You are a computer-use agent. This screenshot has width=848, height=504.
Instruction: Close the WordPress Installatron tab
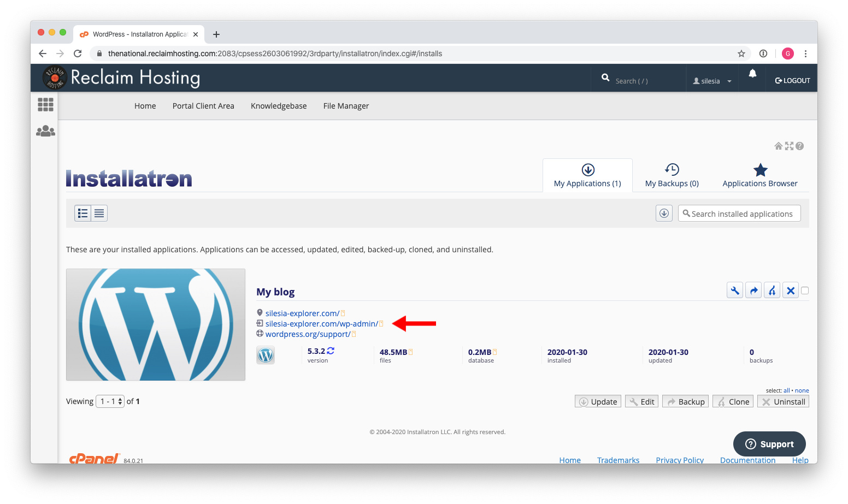click(x=196, y=34)
